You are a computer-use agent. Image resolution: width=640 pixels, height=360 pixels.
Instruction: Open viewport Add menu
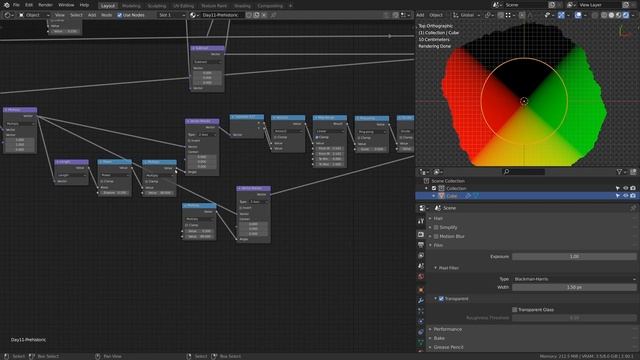(x=420, y=15)
